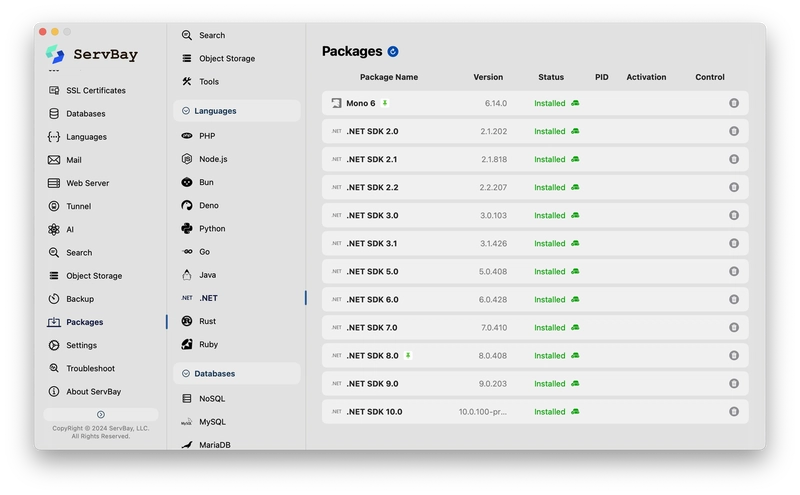Image resolution: width=800 pixels, height=495 pixels.
Task: Open the Rust packages list
Action: pos(207,321)
